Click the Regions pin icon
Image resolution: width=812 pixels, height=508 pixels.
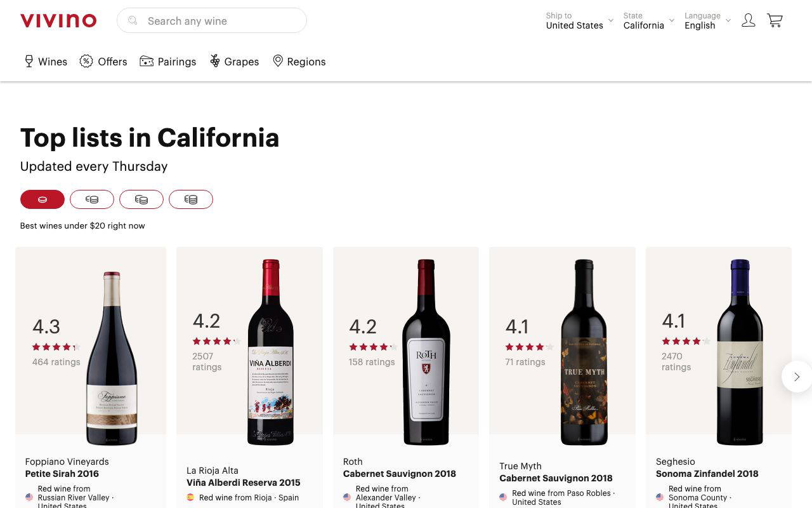pyautogui.click(x=278, y=61)
